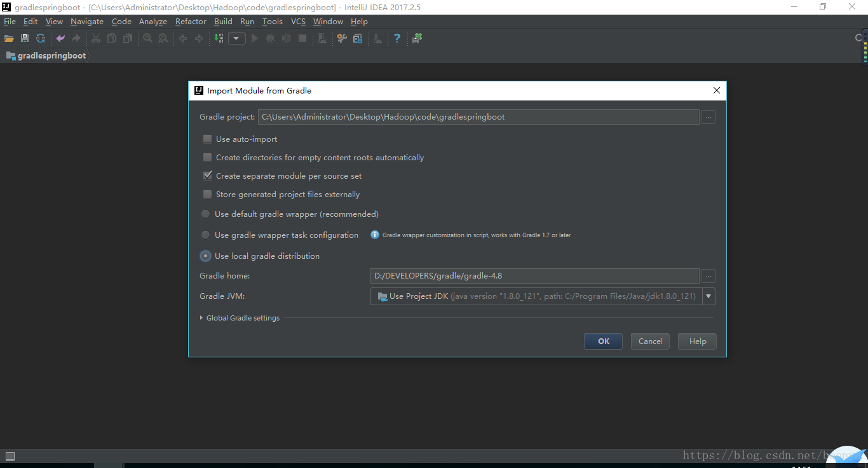Open the Run menu

pyautogui.click(x=247, y=22)
